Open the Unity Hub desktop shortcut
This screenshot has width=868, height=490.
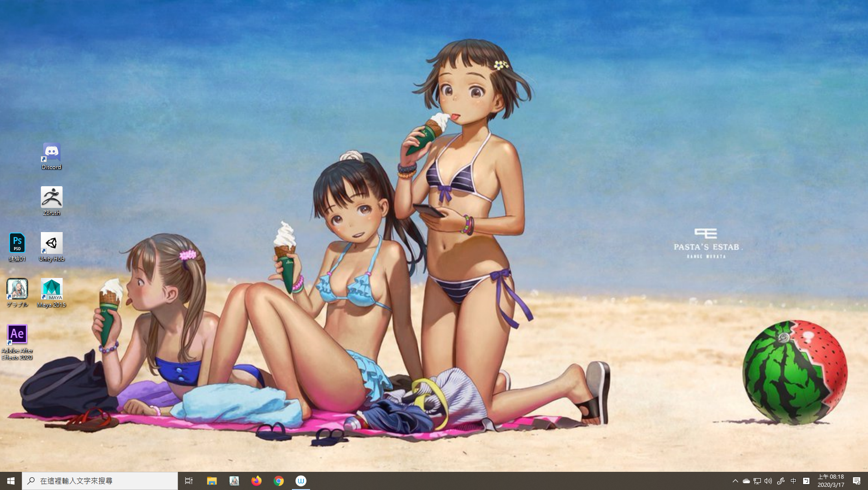click(51, 247)
